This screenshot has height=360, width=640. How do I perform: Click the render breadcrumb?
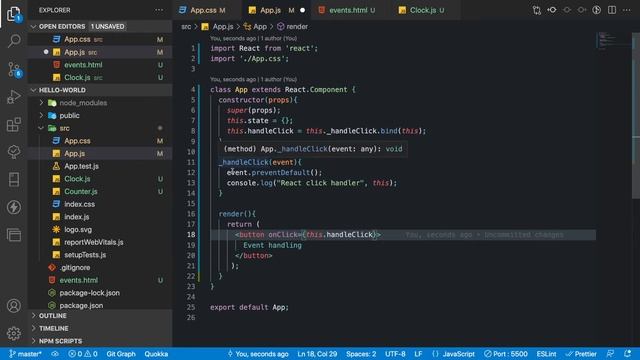pyautogui.click(x=293, y=27)
